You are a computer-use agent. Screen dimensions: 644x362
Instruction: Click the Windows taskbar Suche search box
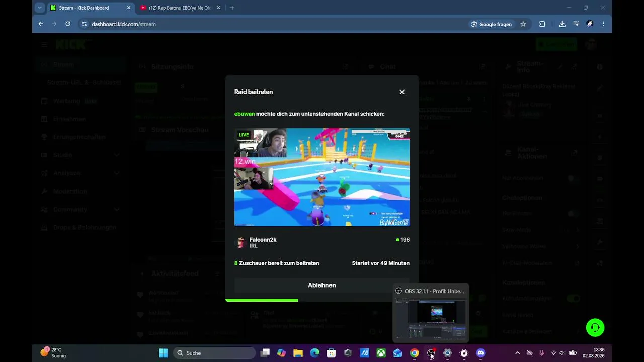[215, 353]
